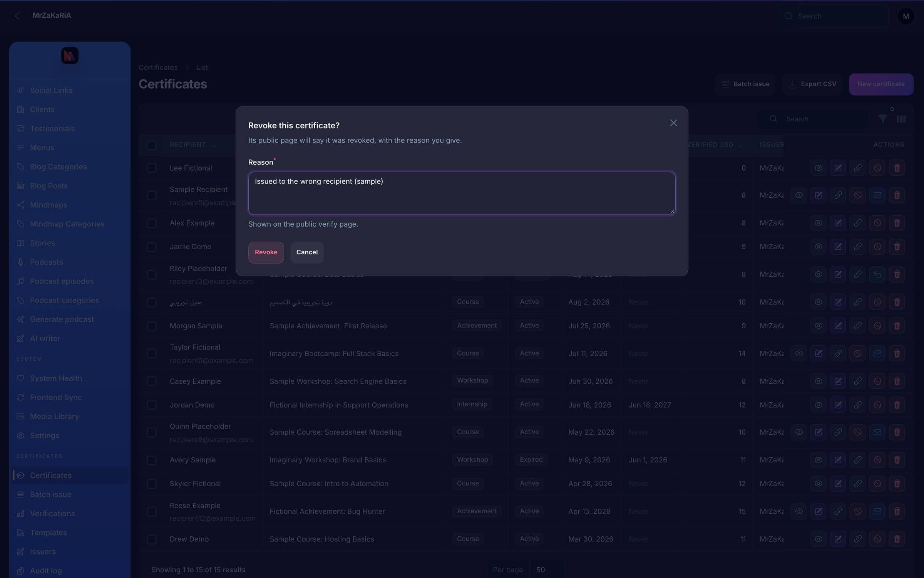
Task: Open Audit log in sidebar
Action: point(70,571)
